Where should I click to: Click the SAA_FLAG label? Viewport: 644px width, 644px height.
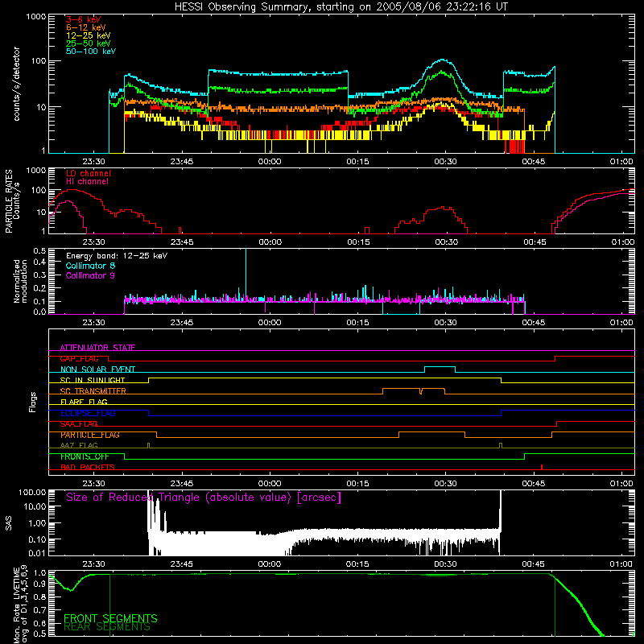point(79,424)
